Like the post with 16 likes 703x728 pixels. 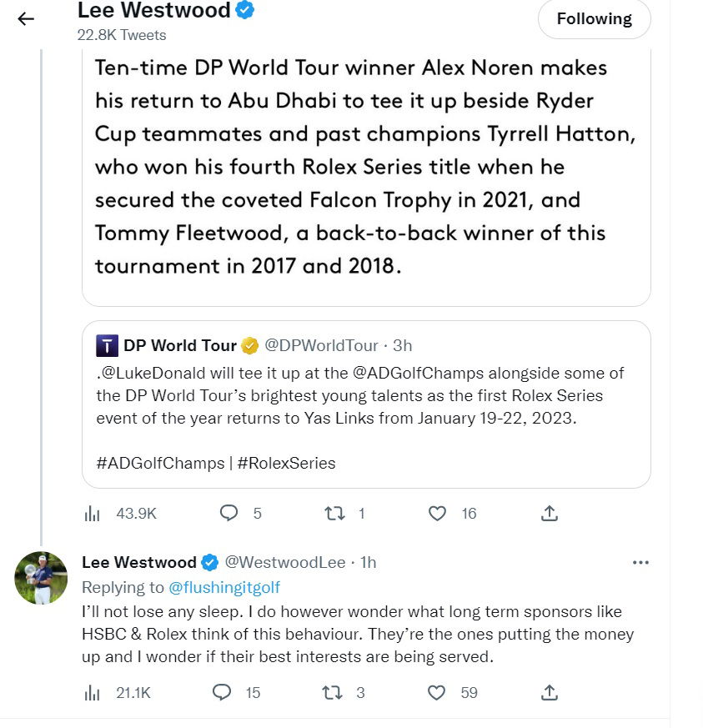coord(437,514)
